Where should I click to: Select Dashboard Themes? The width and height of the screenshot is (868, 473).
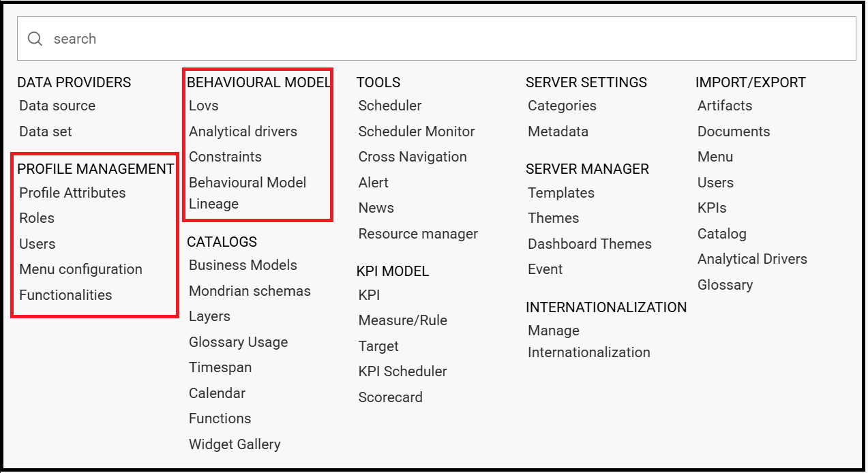point(590,244)
